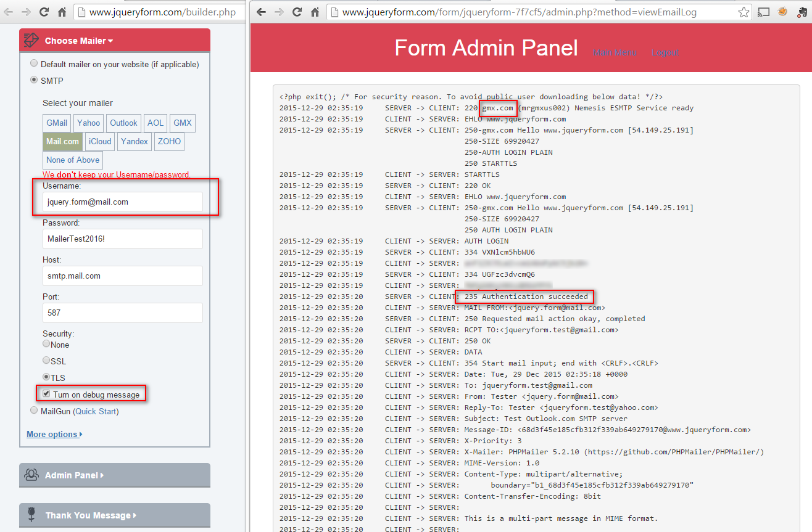Select Default mailer on your website option
This screenshot has height=532, width=812.
[34, 64]
